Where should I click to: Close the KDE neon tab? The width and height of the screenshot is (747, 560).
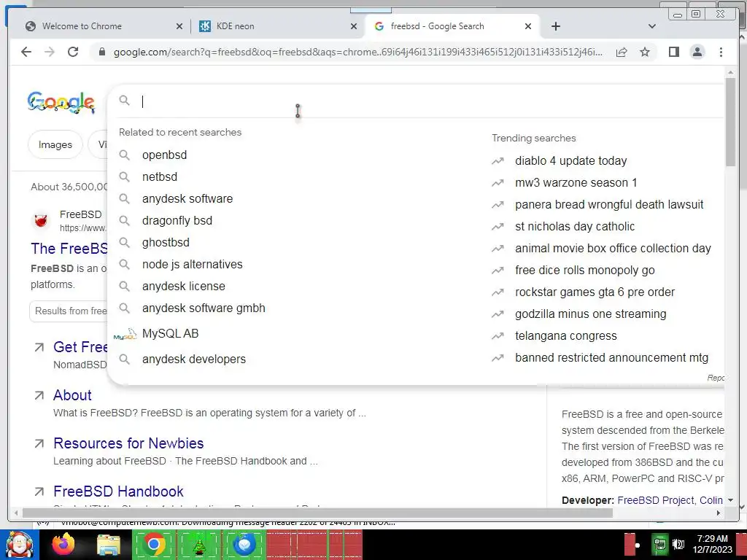click(354, 26)
